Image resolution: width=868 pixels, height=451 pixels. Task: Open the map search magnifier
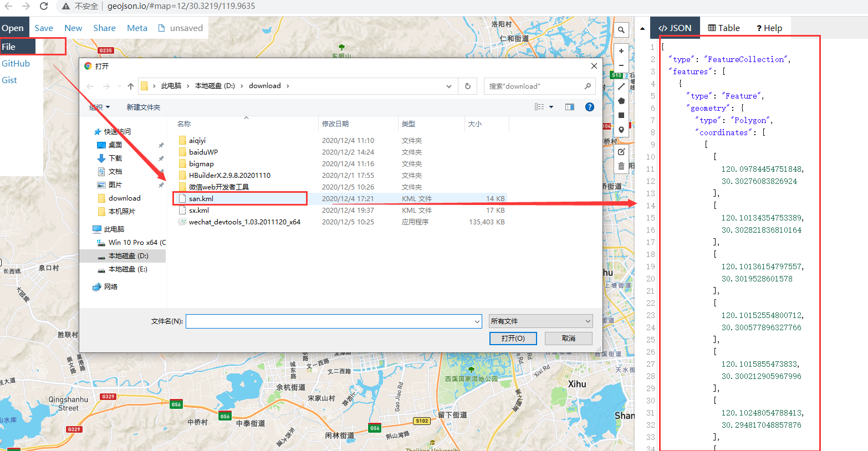click(x=621, y=30)
